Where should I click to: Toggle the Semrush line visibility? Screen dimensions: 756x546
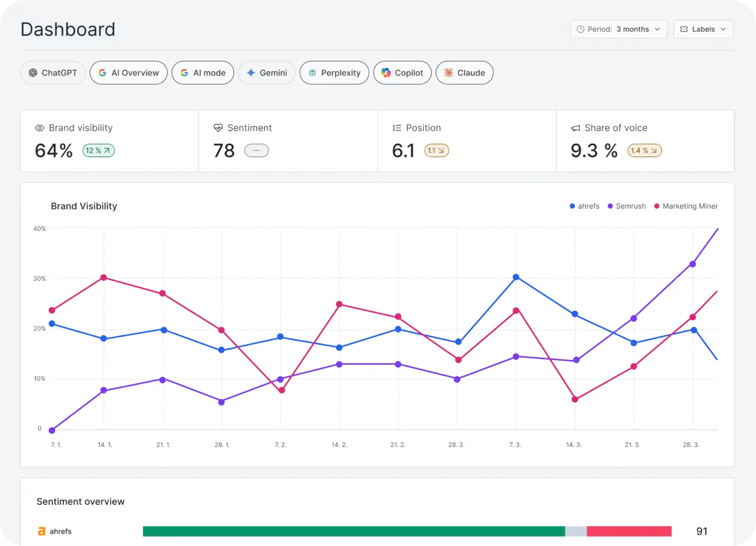tap(627, 206)
